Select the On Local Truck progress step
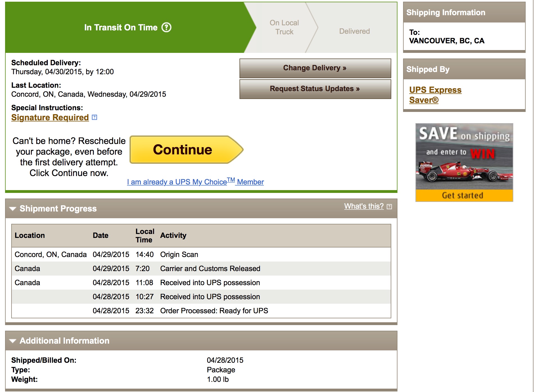538x392 pixels. [x=284, y=27]
